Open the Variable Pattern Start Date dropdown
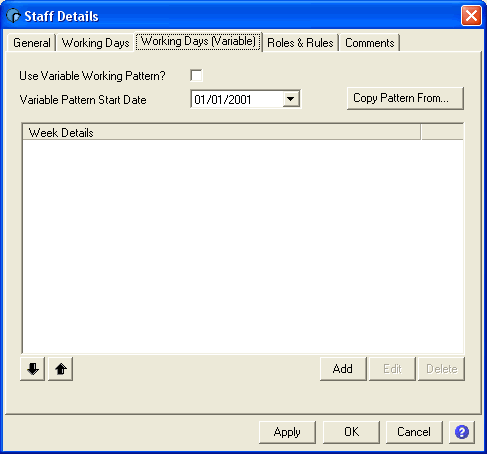 [x=291, y=99]
